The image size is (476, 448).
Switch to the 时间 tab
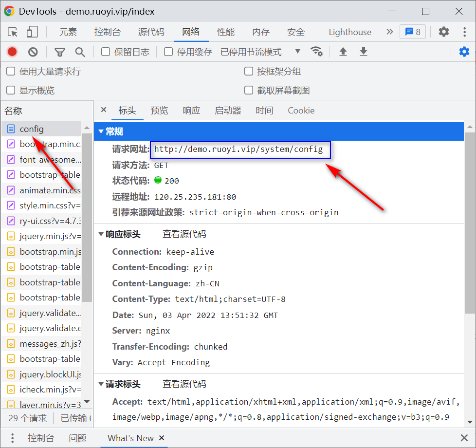click(x=264, y=110)
